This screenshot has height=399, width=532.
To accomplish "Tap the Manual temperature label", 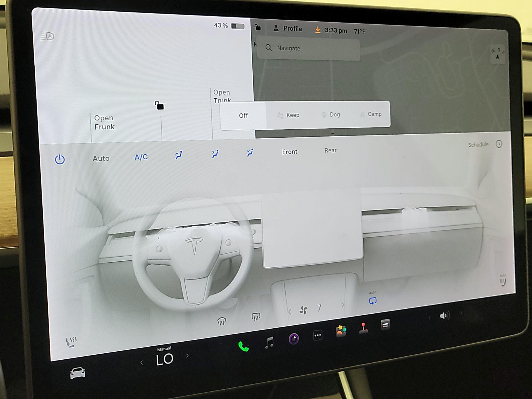I will pyautogui.click(x=164, y=349).
